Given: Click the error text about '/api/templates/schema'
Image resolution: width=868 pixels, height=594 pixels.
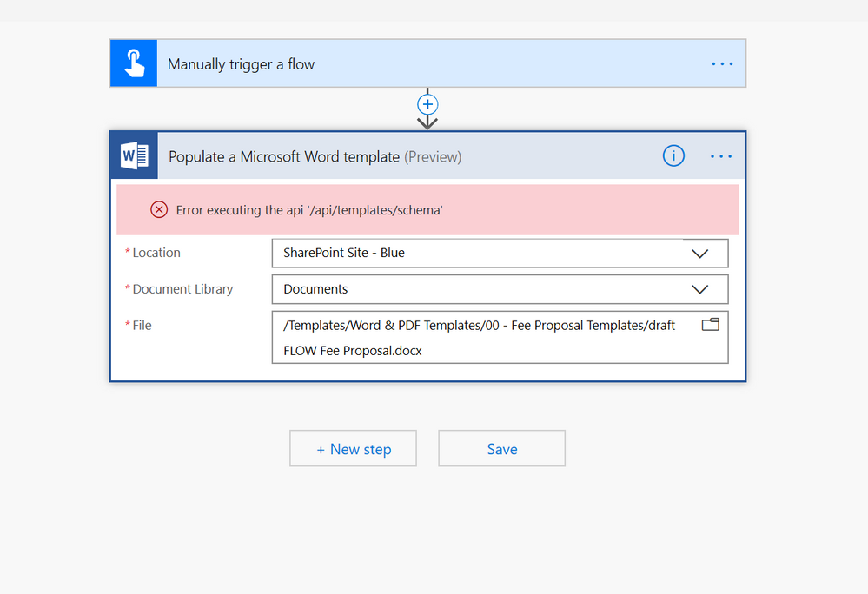Looking at the screenshot, I should click(x=309, y=210).
